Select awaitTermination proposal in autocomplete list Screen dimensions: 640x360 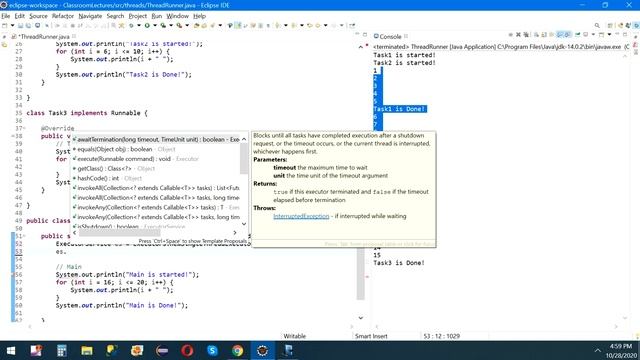[x=156, y=139]
